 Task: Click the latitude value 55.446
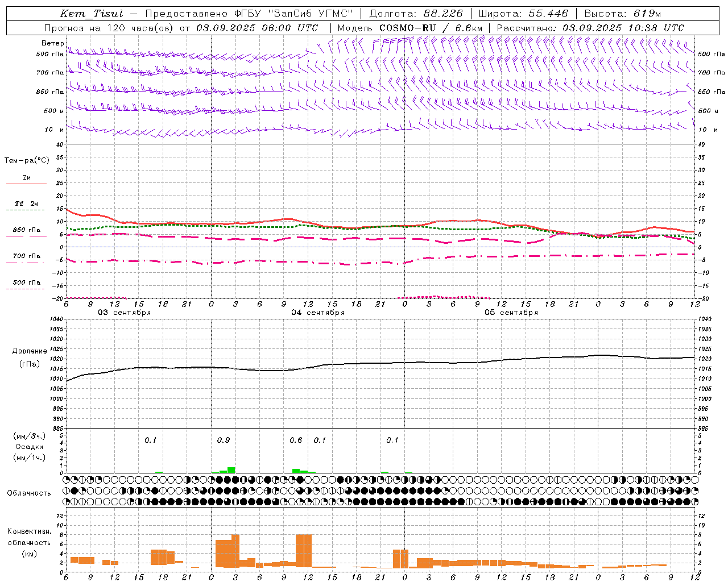[x=548, y=14]
